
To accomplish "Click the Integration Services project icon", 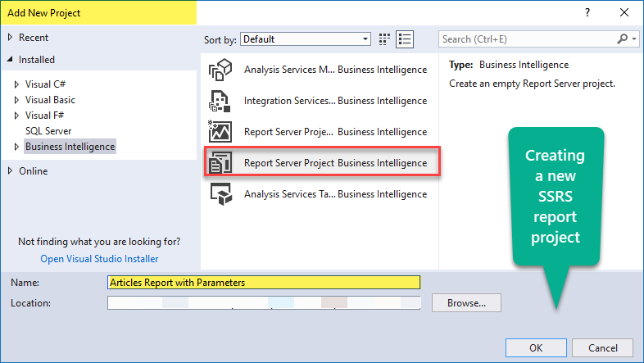I will 220,101.
